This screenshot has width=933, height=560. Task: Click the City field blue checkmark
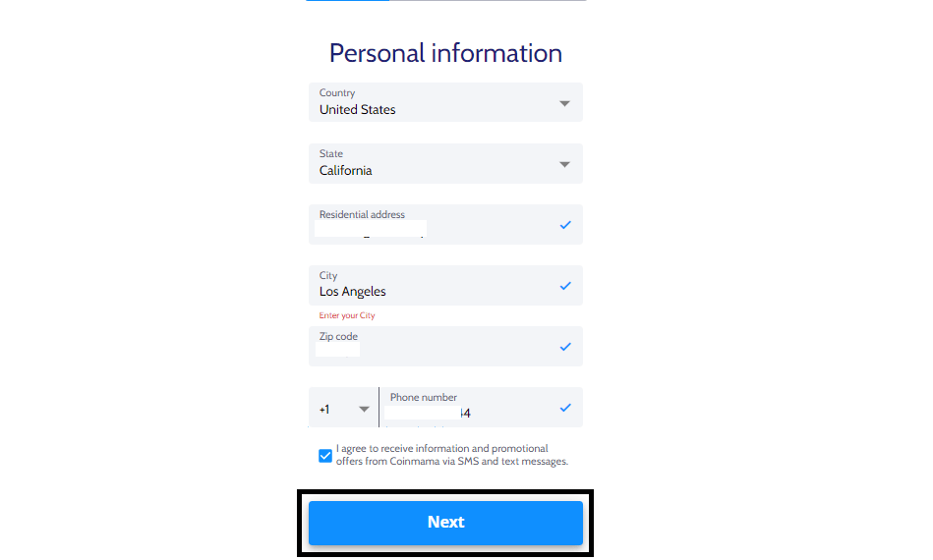tap(565, 286)
